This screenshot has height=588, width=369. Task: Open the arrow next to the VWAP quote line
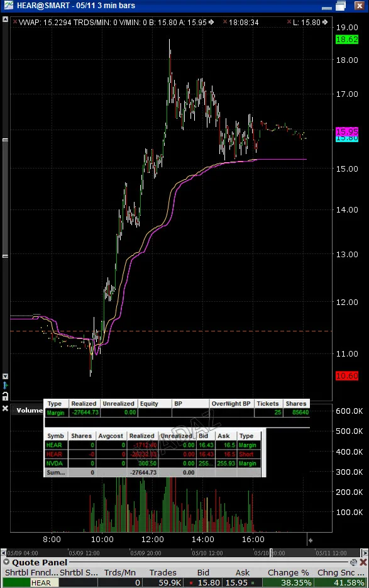click(211, 22)
